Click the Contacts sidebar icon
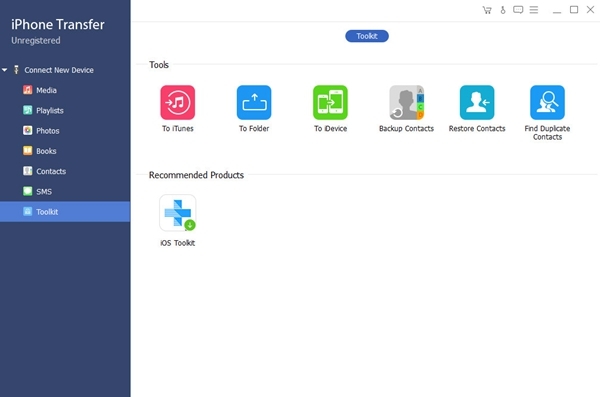The image size is (600, 397). click(28, 171)
